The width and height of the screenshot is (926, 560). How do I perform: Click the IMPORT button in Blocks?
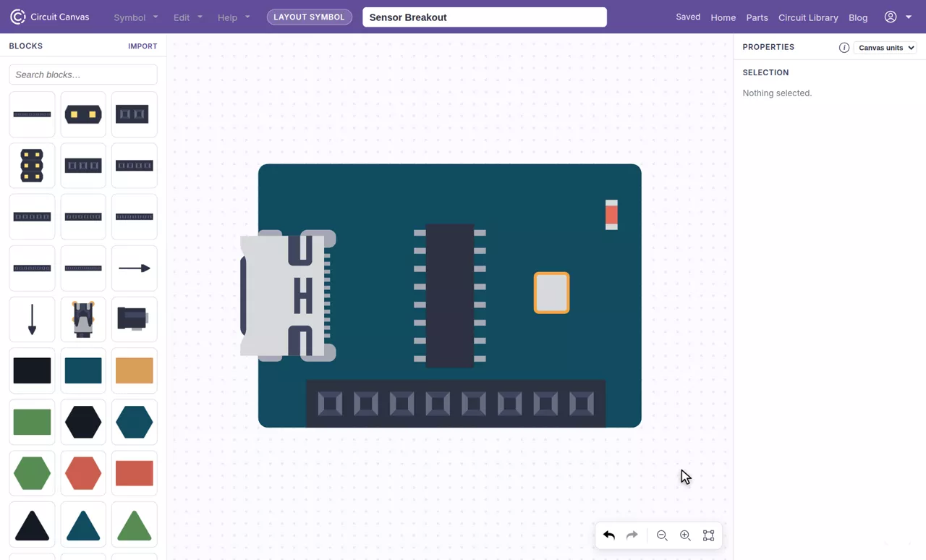click(x=143, y=46)
